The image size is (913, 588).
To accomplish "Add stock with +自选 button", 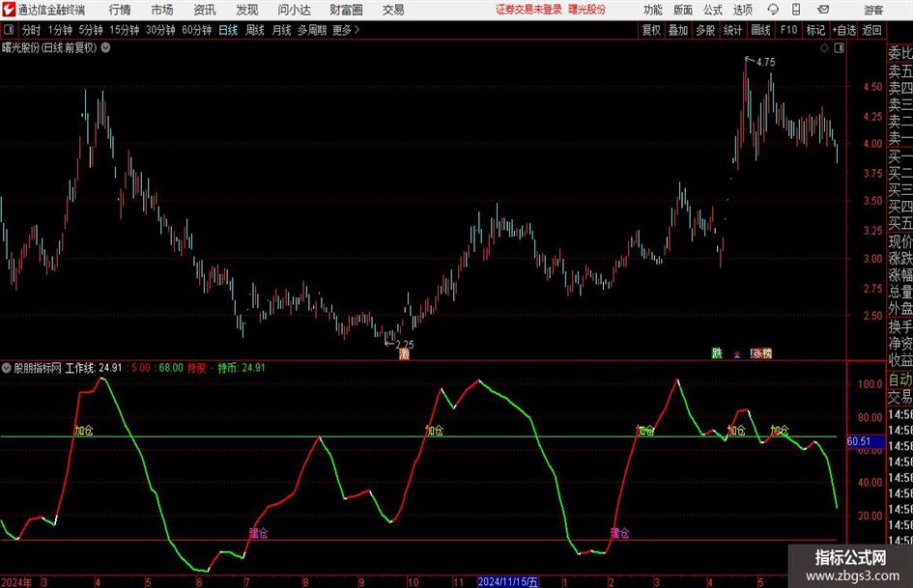I will (843, 30).
